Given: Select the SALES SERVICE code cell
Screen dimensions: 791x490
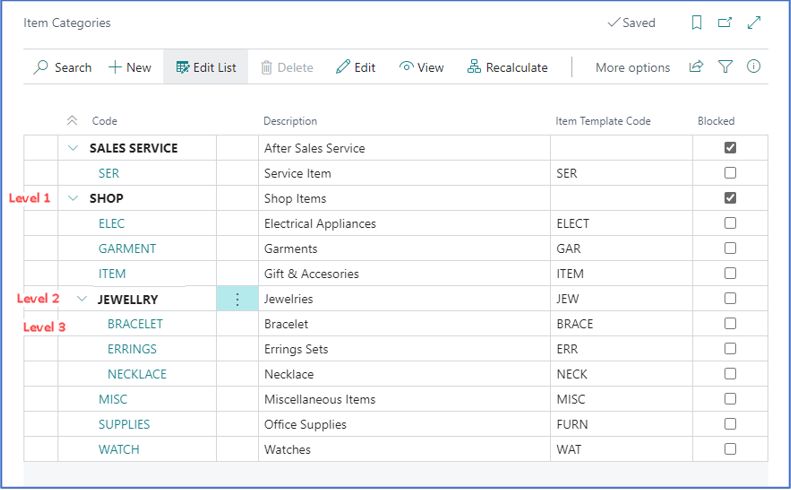Looking at the screenshot, I should [134, 148].
